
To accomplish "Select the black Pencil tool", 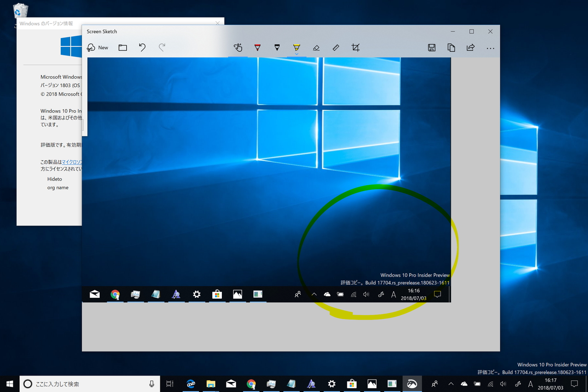I will click(277, 47).
